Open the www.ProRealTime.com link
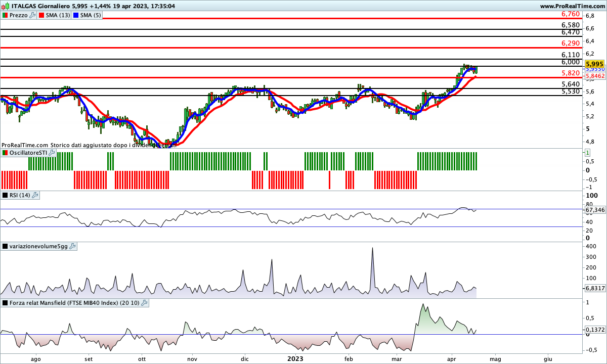Image resolution: width=607 pixels, height=364 pixels. coord(572,6)
